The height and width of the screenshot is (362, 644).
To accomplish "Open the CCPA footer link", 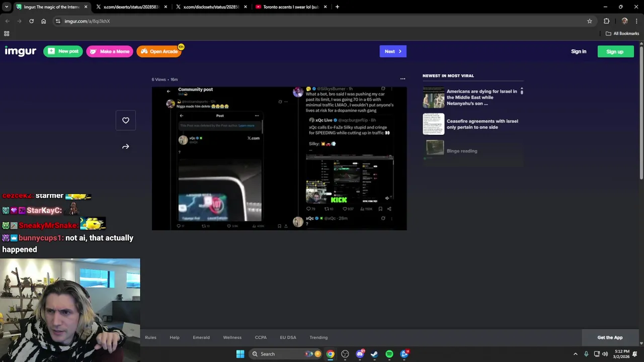I will click(261, 337).
